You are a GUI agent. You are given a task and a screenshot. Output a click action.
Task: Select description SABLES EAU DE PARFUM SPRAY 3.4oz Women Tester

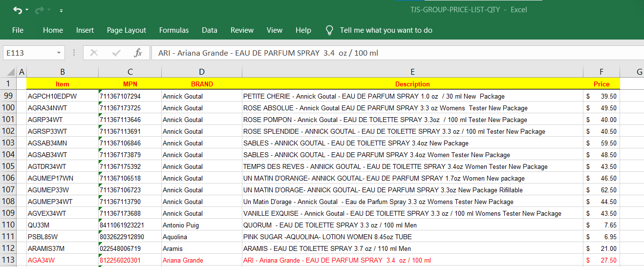[412, 155]
